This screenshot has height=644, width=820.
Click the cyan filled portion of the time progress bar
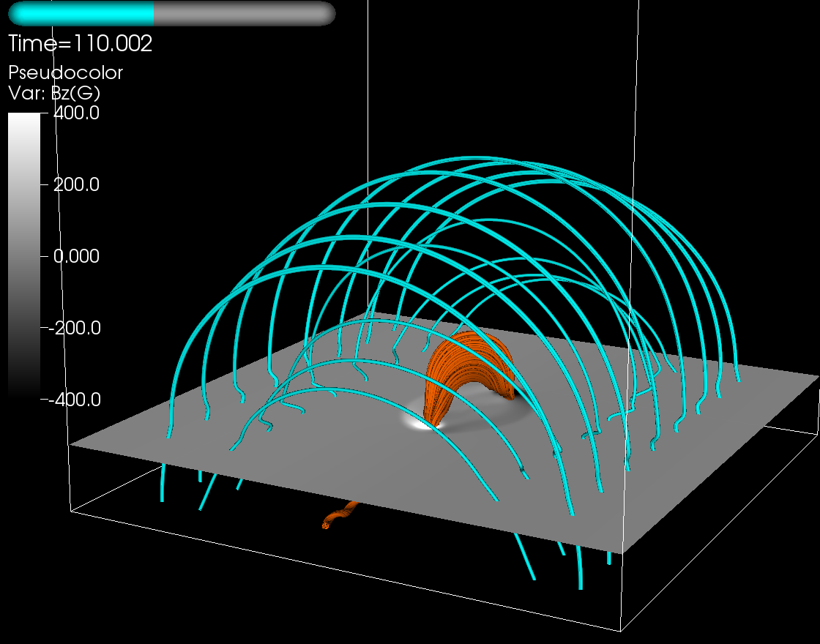tap(81, 14)
